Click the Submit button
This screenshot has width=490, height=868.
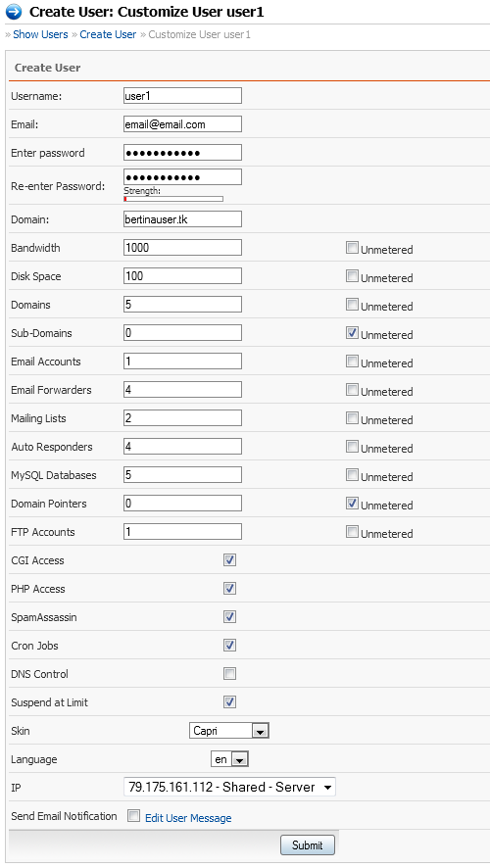point(308,844)
